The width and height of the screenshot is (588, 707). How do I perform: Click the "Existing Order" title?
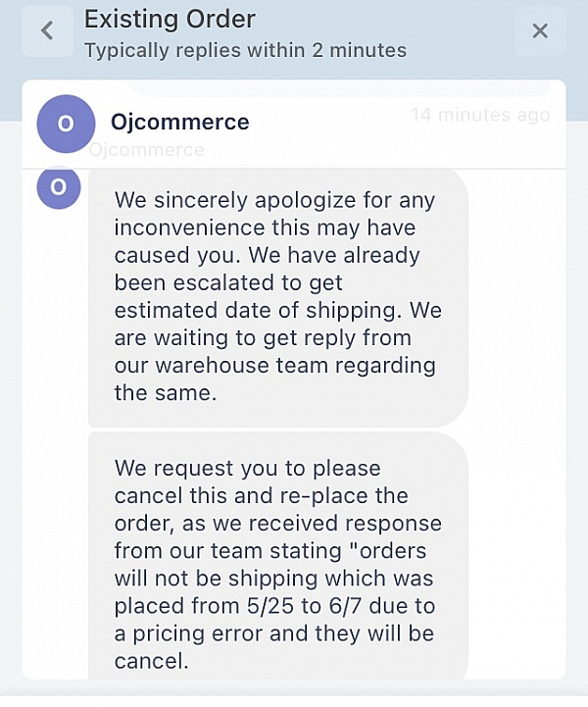click(170, 19)
